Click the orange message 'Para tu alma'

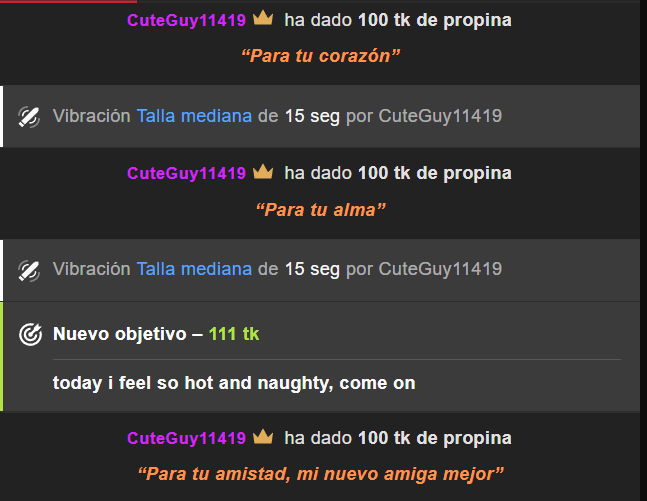pyautogui.click(x=321, y=210)
